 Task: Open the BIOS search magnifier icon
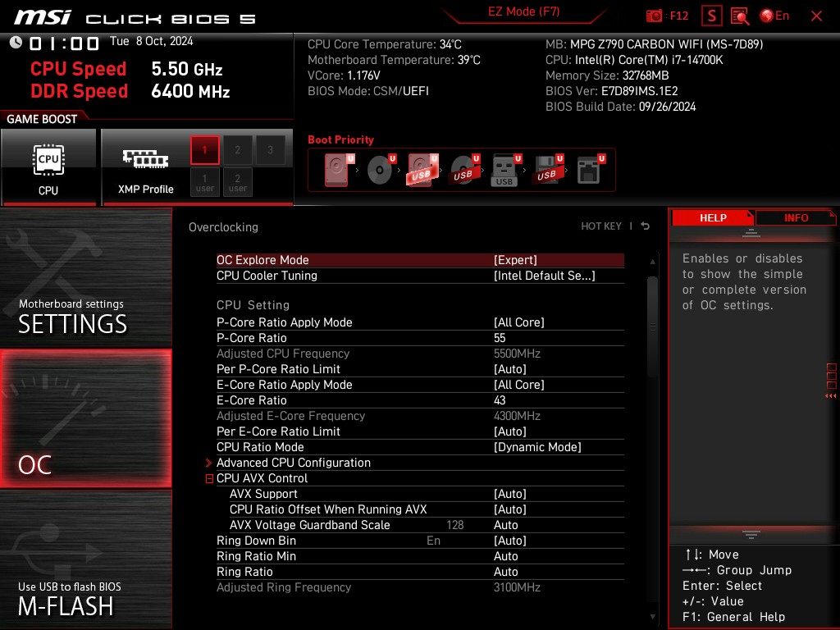(738, 15)
